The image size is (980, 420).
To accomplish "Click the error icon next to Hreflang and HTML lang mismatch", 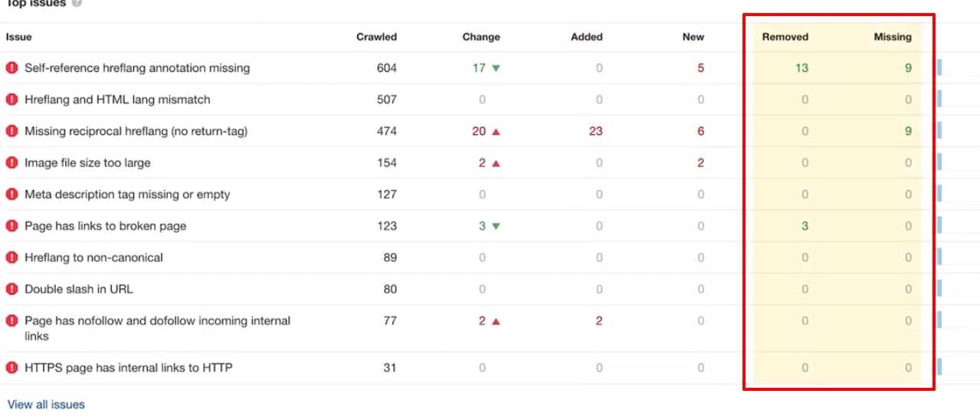I will coord(11,100).
